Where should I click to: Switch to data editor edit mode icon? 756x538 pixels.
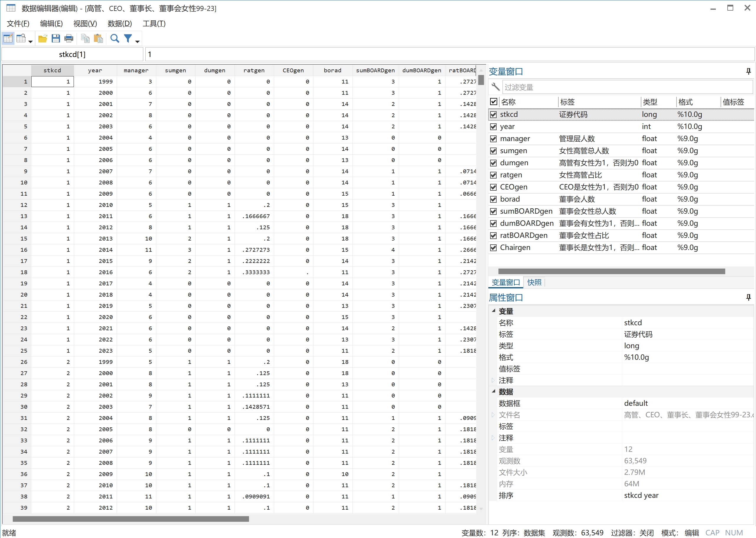(x=8, y=39)
